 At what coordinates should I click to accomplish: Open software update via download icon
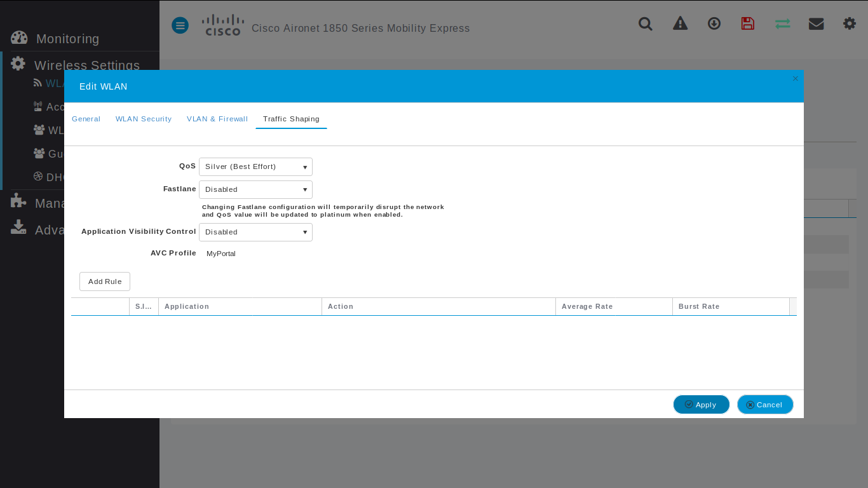tap(714, 24)
